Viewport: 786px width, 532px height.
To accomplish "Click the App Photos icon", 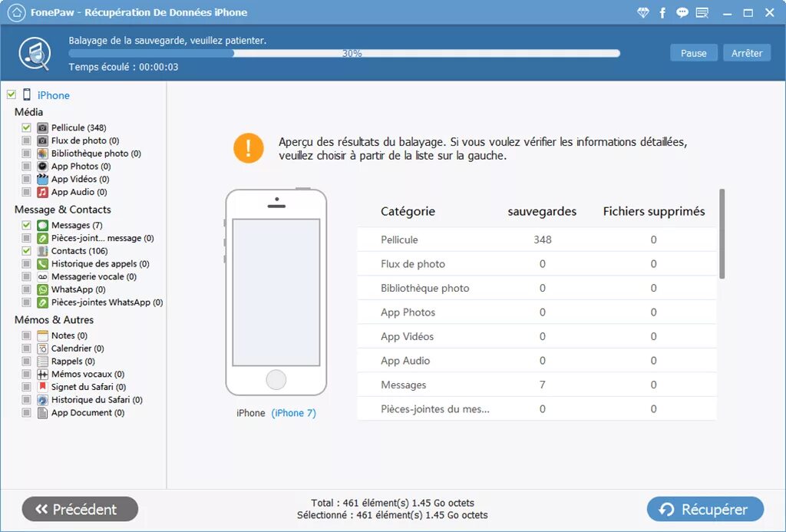I will pyautogui.click(x=43, y=167).
